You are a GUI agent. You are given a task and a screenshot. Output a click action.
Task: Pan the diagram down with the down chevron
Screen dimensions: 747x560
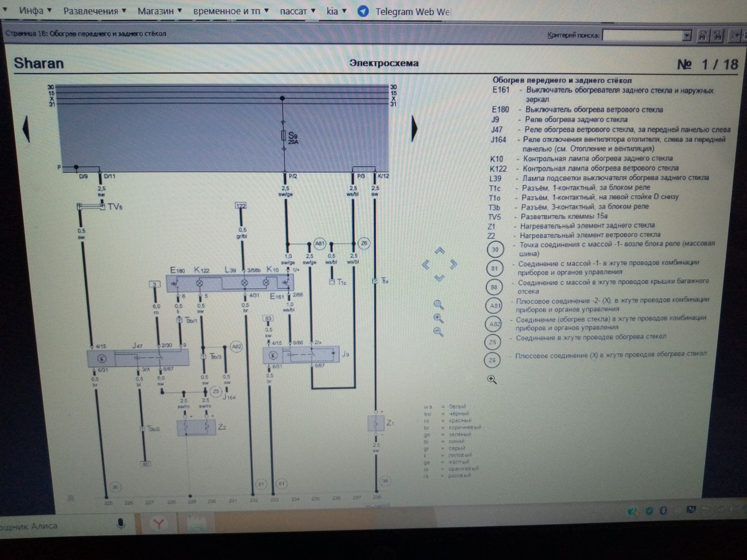tap(440, 278)
